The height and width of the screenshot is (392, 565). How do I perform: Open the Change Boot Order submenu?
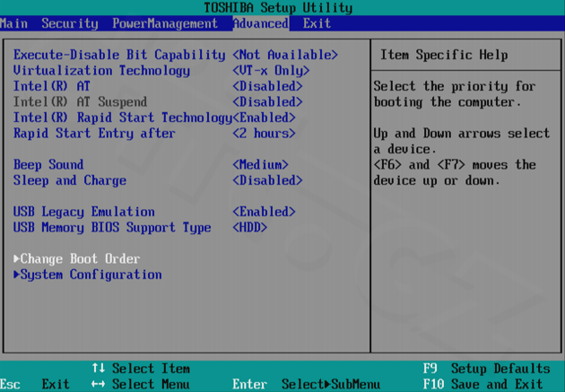(x=77, y=259)
